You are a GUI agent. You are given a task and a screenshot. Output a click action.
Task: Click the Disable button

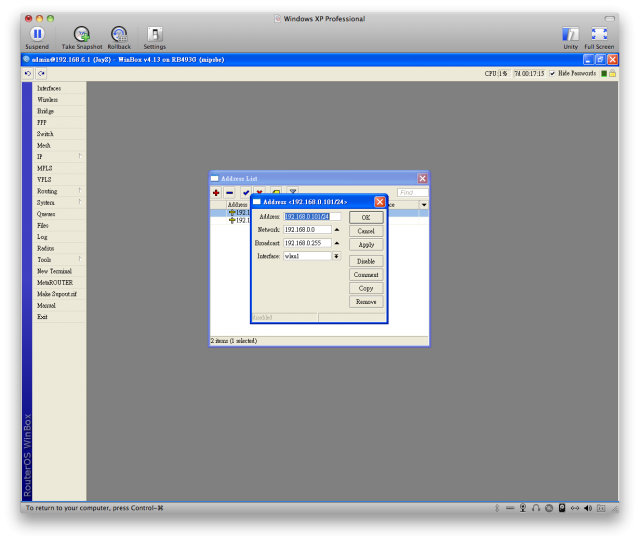pyautogui.click(x=366, y=261)
